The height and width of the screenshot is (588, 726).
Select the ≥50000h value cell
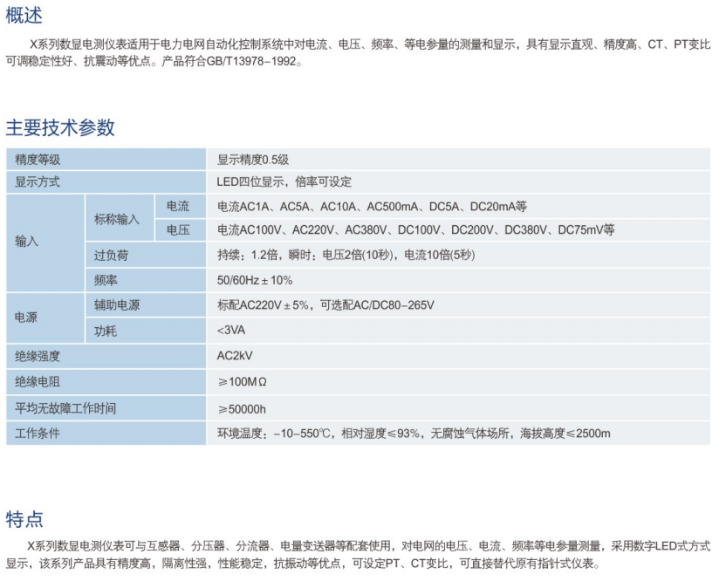(x=241, y=408)
